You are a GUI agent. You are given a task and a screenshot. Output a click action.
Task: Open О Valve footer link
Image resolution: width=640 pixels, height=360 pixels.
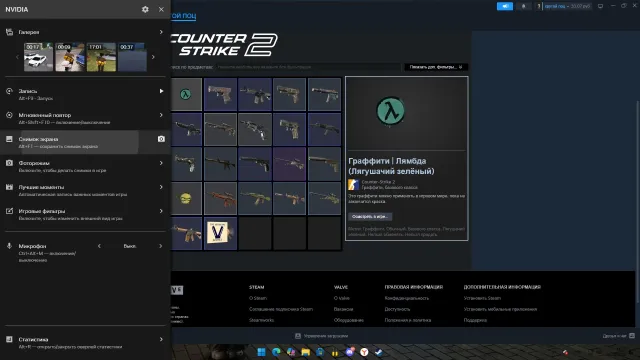[x=342, y=298]
